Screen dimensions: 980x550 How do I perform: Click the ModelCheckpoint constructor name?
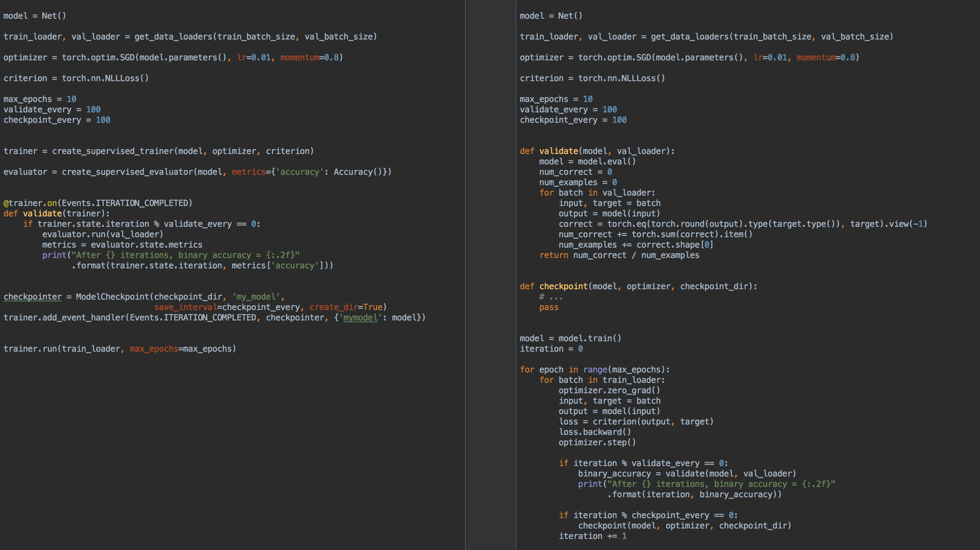[112, 297]
